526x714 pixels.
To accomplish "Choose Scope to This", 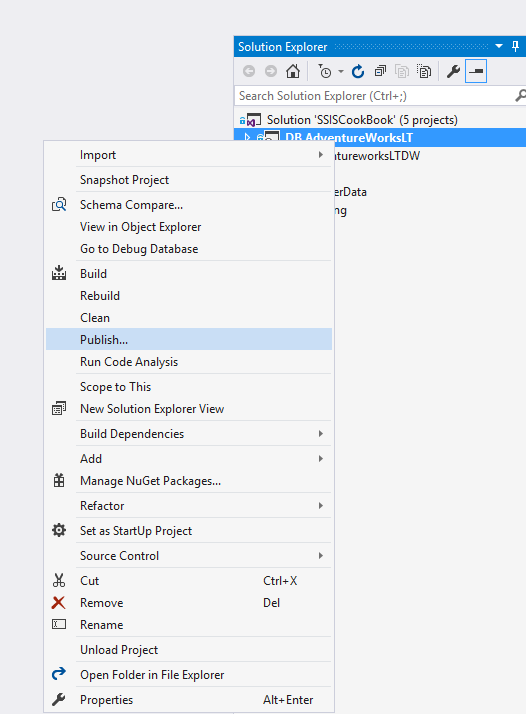I will 189,387.
